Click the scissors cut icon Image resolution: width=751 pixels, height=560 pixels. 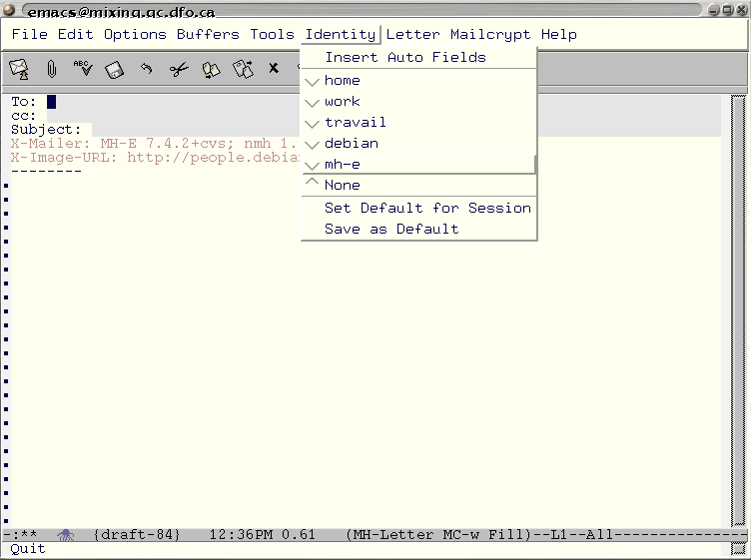(x=179, y=70)
